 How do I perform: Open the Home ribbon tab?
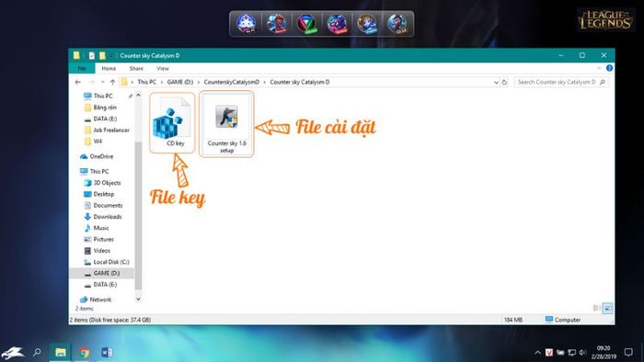click(x=109, y=69)
